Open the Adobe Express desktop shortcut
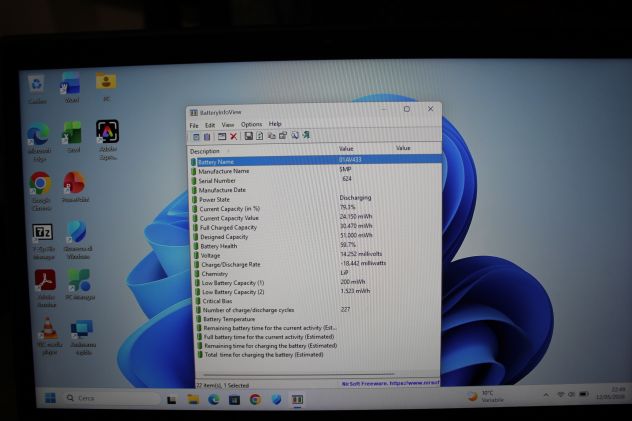 click(108, 139)
